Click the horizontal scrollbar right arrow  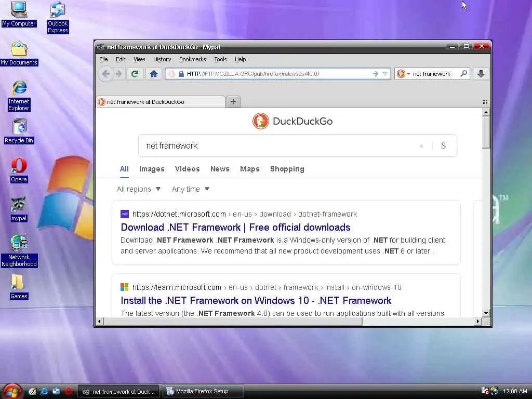tap(478, 321)
